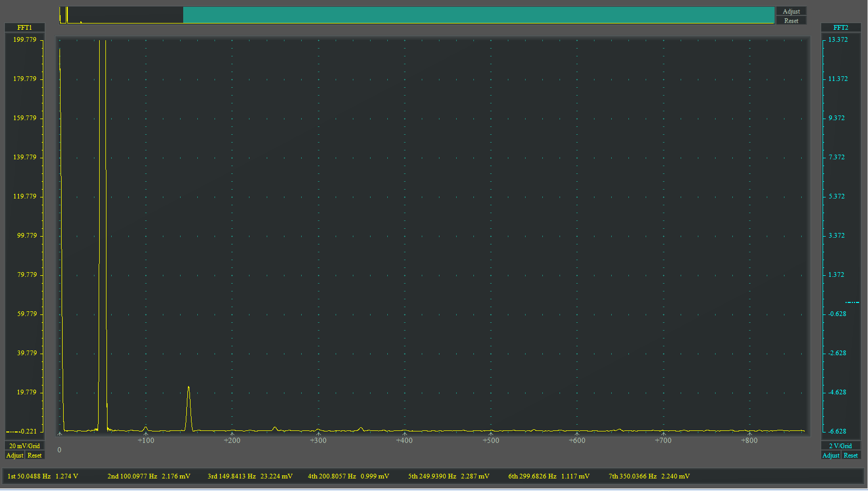Click the 6th harmonic 299.6826 Hz readout
Screen dimensions: 868x491
[x=549, y=476]
